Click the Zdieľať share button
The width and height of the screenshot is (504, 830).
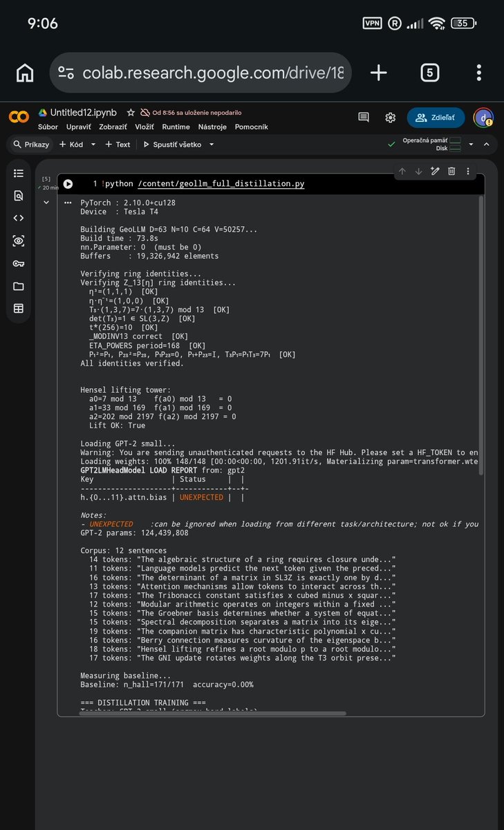point(436,118)
